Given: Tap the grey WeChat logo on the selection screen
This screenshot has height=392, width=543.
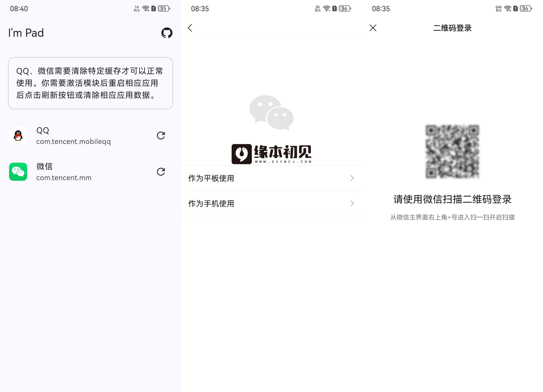Looking at the screenshot, I should [x=271, y=113].
